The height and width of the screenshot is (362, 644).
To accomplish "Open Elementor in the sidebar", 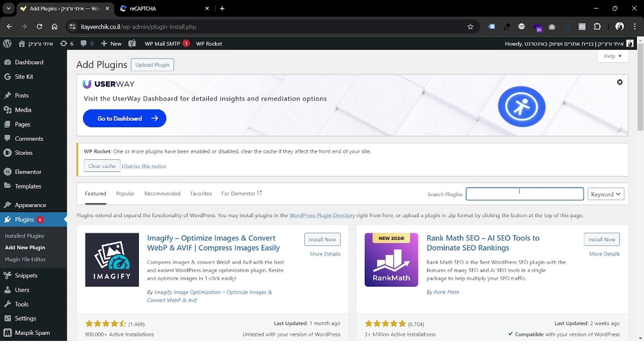I will [33, 172].
